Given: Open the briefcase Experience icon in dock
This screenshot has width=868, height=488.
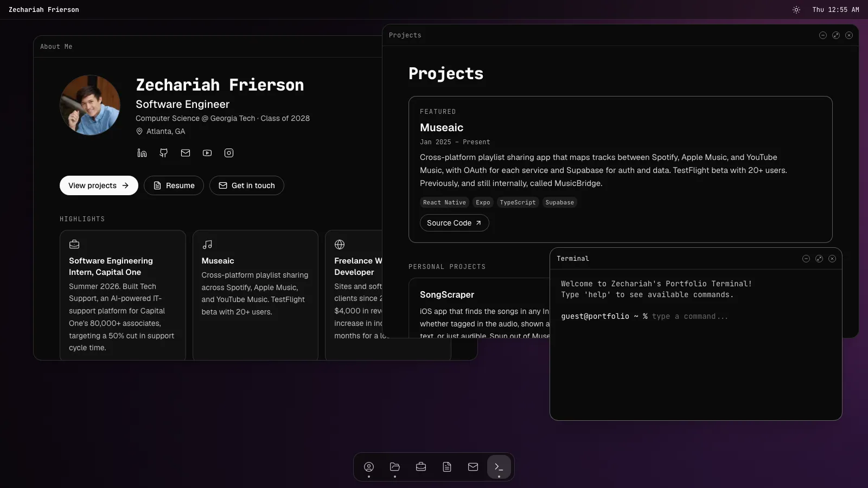Looking at the screenshot, I should (421, 467).
